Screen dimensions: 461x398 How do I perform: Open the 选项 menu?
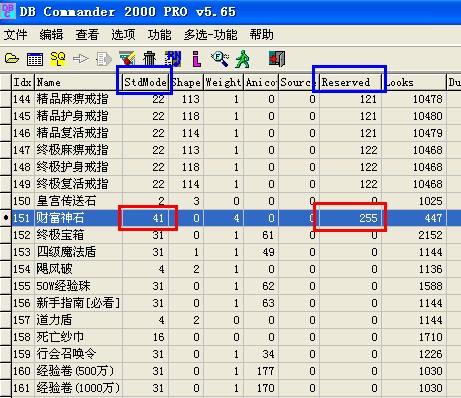(x=123, y=34)
